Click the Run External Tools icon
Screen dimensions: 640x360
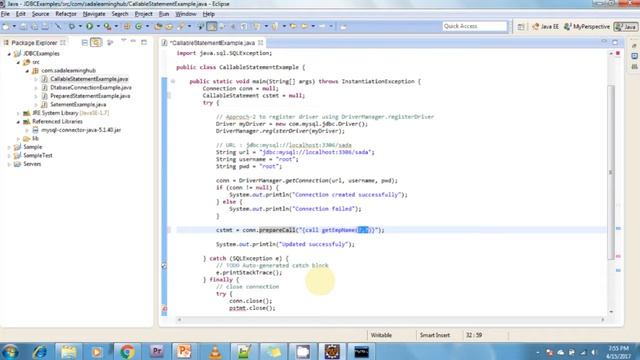(107, 27)
